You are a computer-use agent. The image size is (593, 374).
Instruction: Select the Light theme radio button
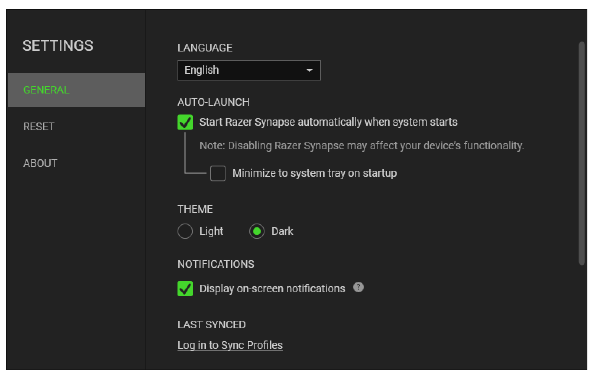click(x=185, y=231)
